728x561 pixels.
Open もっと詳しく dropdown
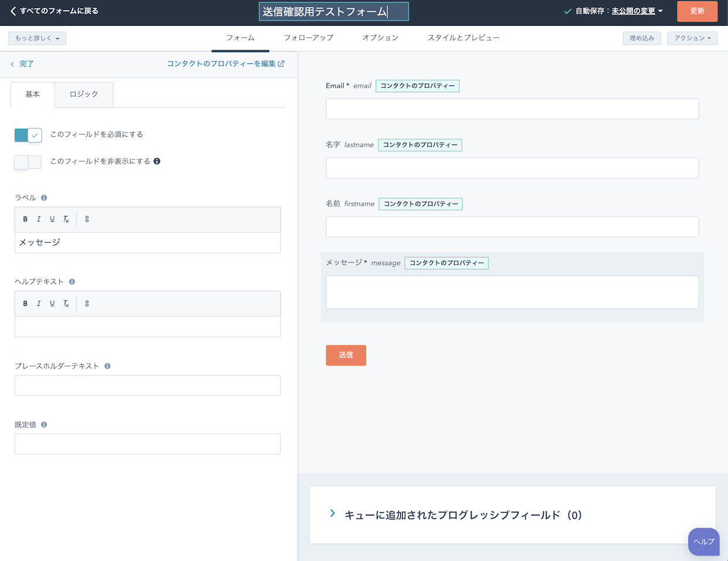[37, 39]
